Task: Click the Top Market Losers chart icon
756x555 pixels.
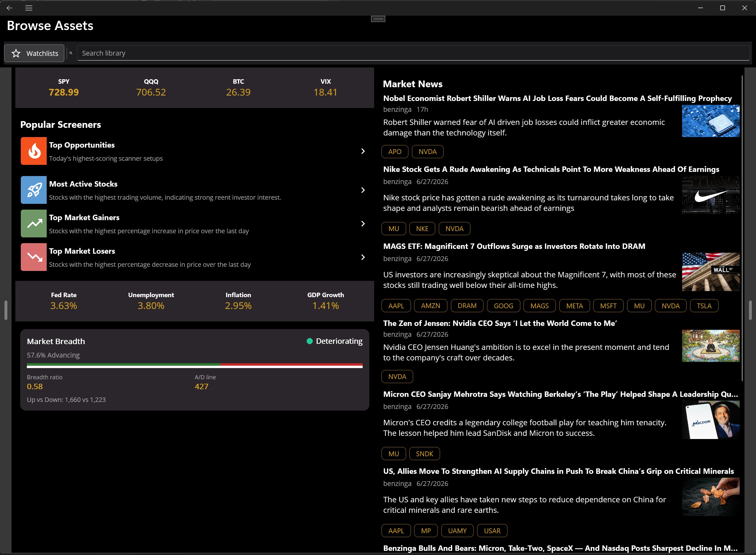Action: 34,257
